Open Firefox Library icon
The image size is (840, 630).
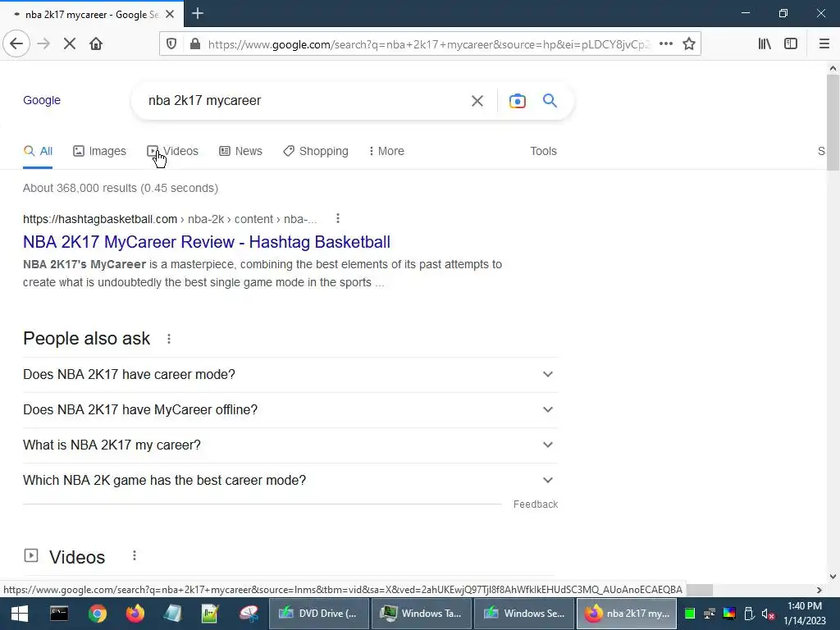765,44
